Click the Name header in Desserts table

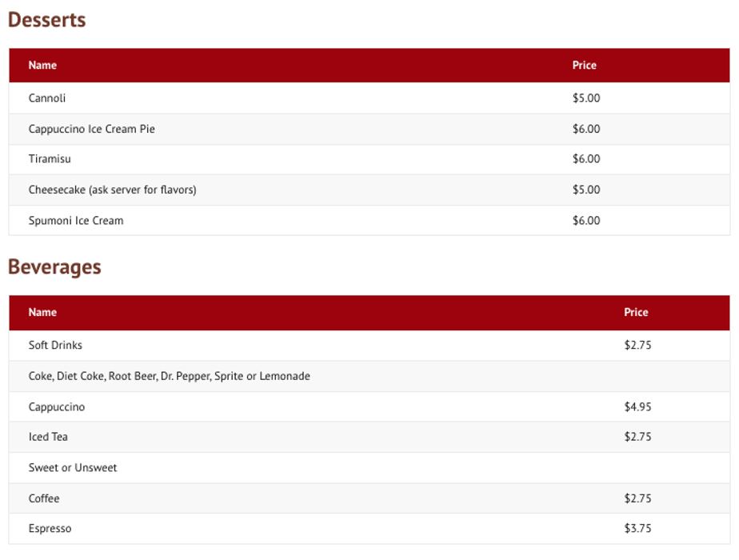[42, 66]
